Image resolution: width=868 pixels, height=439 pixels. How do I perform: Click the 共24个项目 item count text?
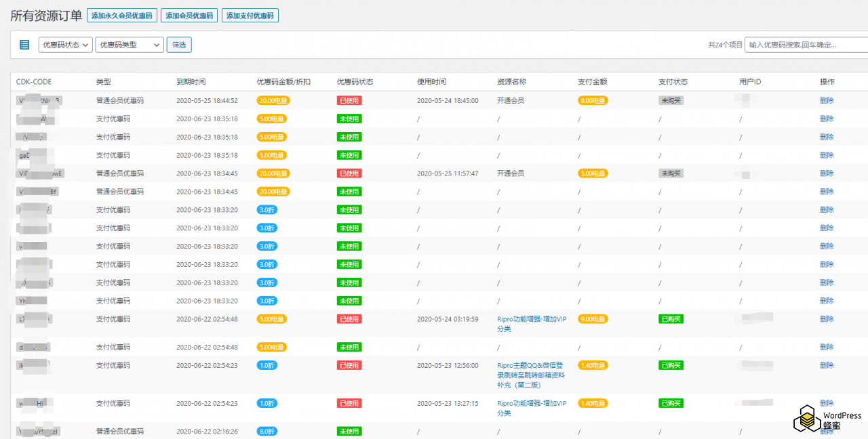point(725,45)
